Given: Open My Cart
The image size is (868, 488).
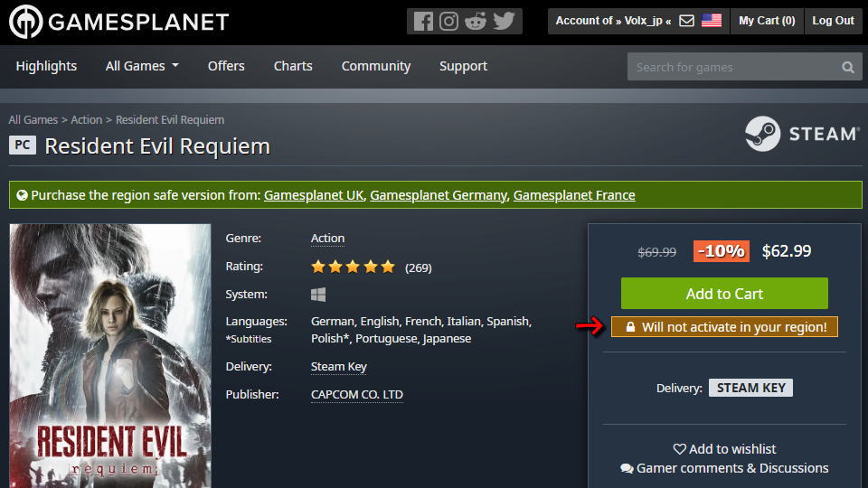Looking at the screenshot, I should [x=767, y=21].
